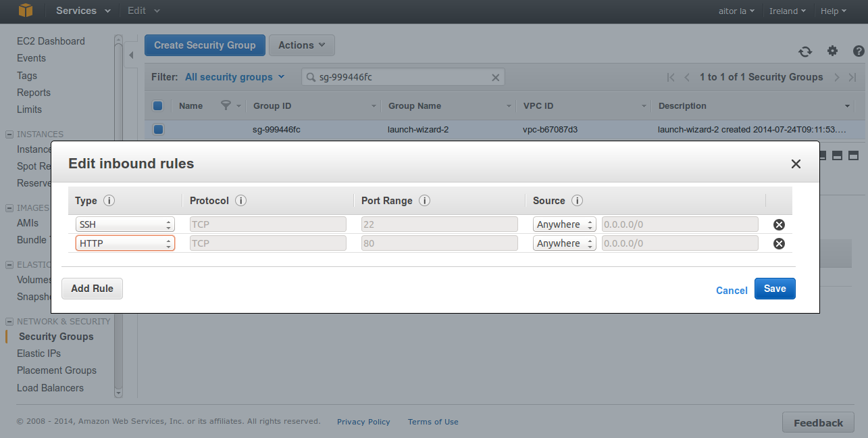Click the AWS cube logo icon

point(26,11)
